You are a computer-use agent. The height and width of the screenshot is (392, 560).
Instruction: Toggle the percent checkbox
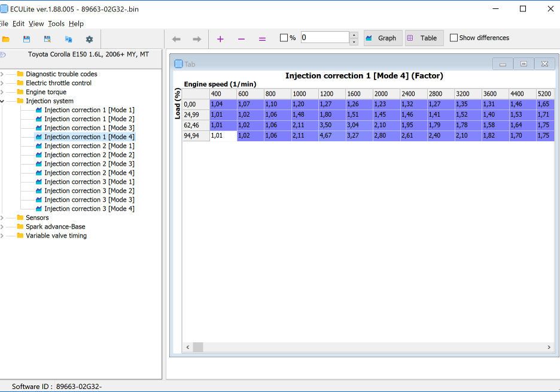click(x=284, y=38)
